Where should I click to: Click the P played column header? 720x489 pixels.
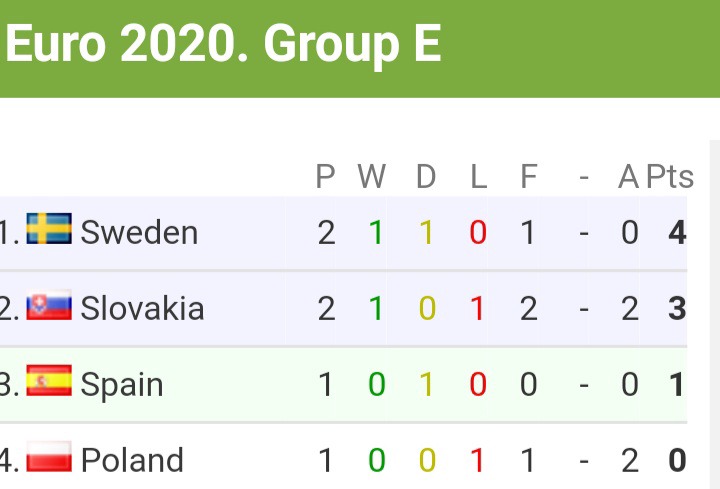click(325, 177)
